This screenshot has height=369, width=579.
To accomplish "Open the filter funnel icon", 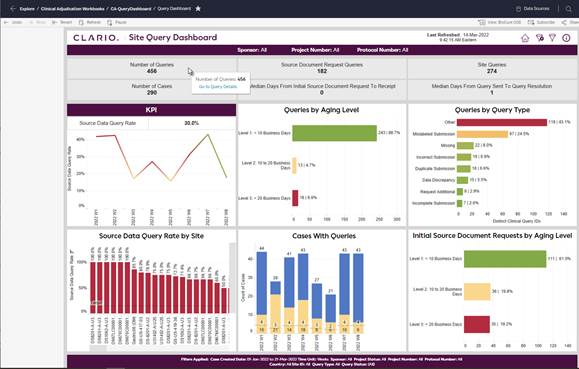I will tap(552, 38).
